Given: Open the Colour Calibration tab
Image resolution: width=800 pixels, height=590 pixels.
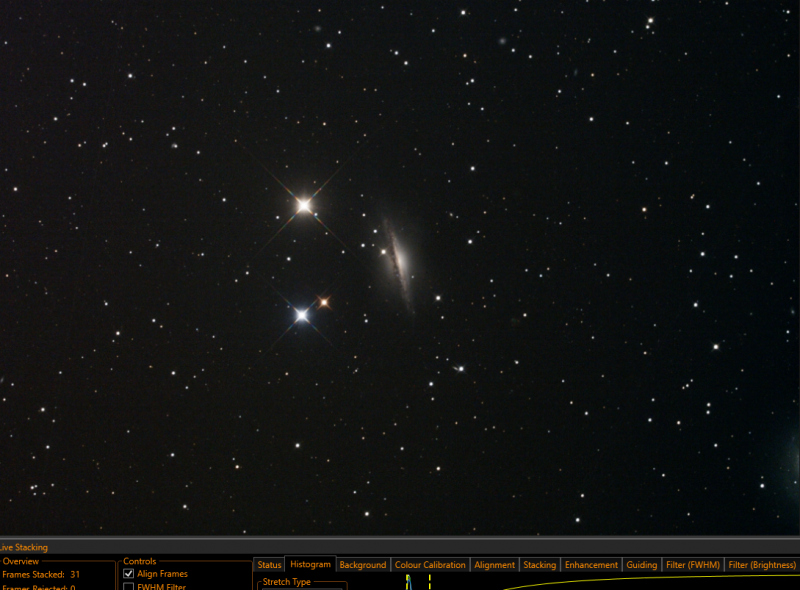Looking at the screenshot, I should click(x=430, y=565).
